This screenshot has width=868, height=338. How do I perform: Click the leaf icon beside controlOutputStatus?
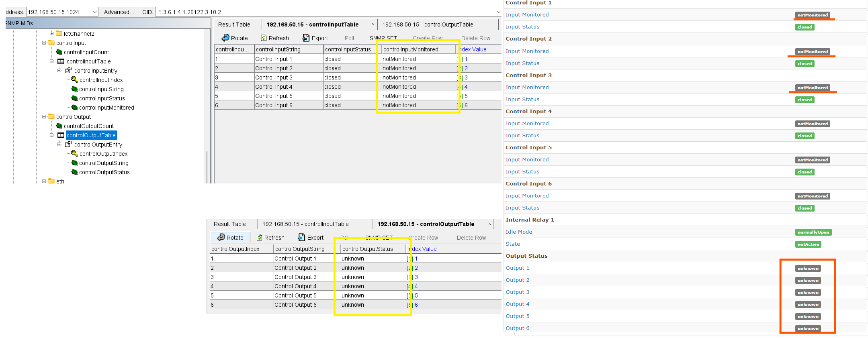pyautogui.click(x=74, y=172)
